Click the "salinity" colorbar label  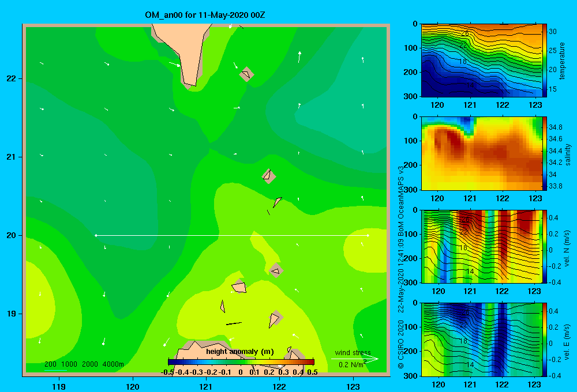pos(568,154)
